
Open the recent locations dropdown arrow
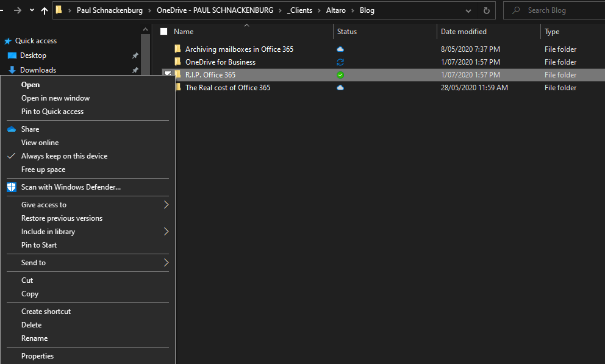pos(32,10)
